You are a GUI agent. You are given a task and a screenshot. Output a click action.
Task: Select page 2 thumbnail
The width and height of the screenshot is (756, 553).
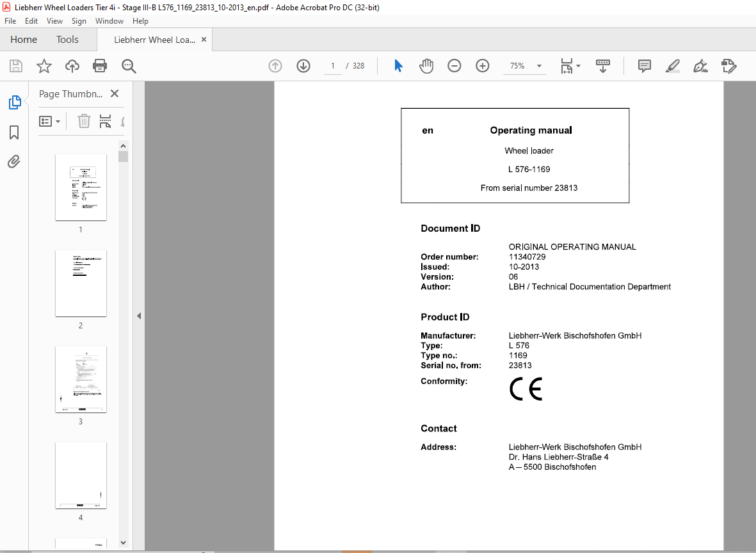click(81, 283)
